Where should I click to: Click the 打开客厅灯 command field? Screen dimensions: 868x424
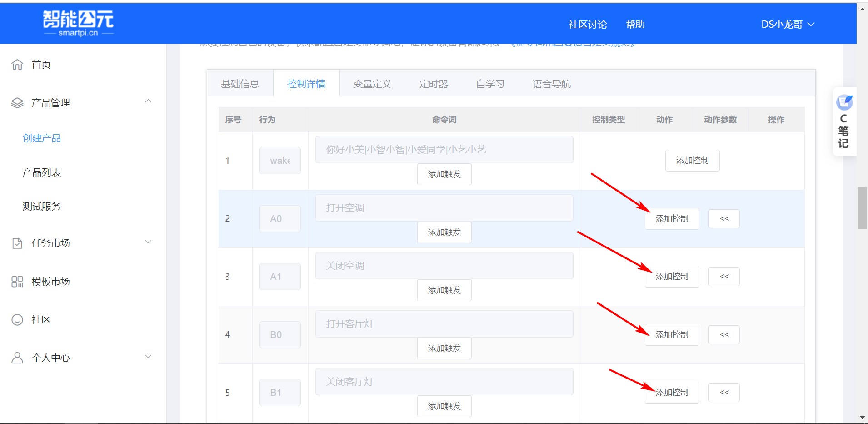tap(444, 324)
